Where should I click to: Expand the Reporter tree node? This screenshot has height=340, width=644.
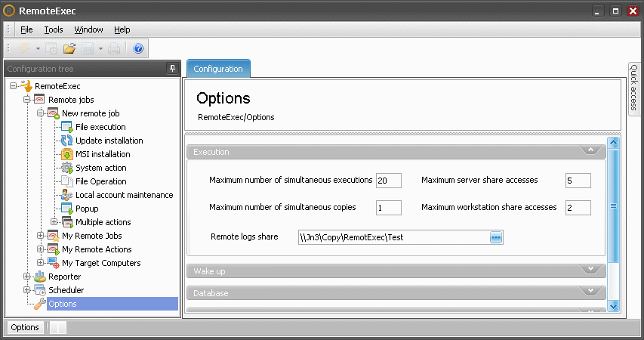26,277
